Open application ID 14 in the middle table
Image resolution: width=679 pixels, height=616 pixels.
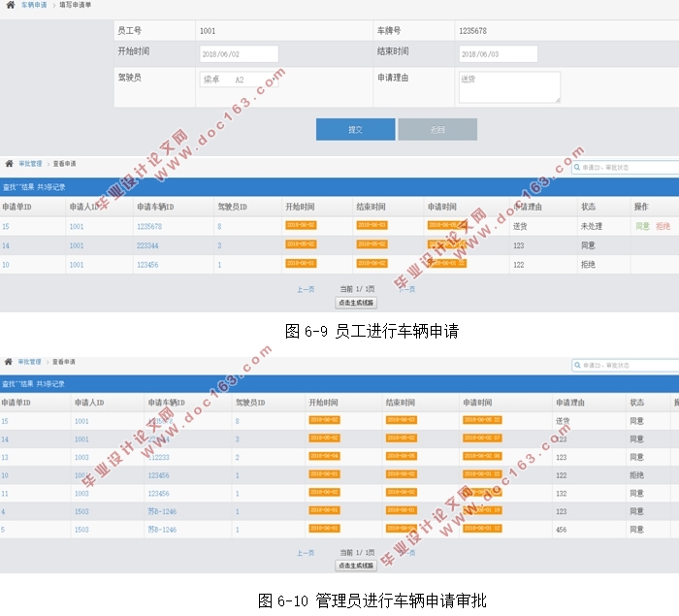point(6,245)
